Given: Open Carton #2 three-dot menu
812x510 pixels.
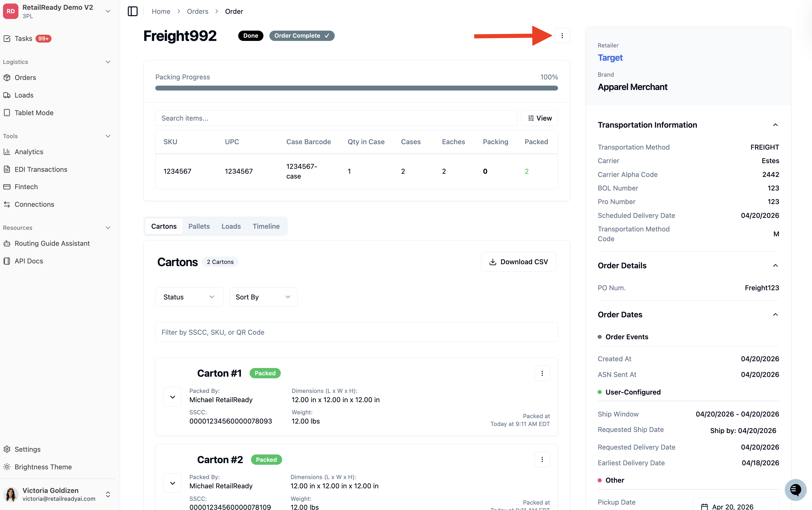Looking at the screenshot, I should [542, 459].
